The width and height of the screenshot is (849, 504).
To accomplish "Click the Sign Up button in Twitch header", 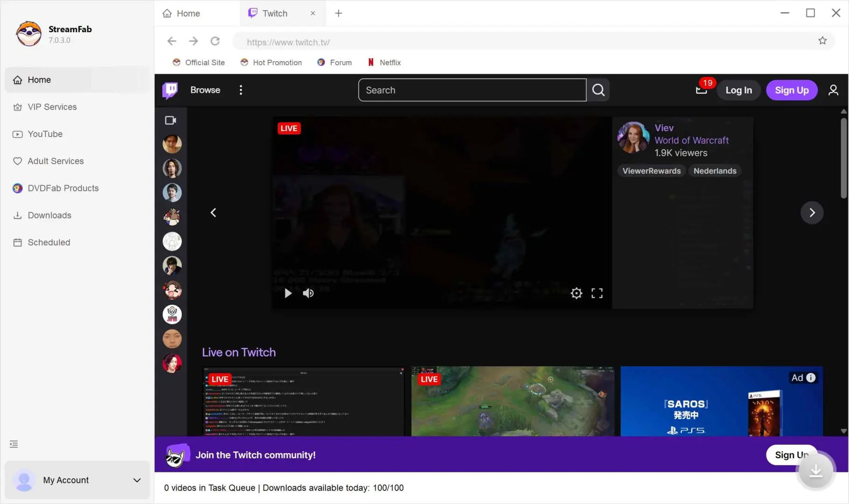I will pyautogui.click(x=792, y=90).
